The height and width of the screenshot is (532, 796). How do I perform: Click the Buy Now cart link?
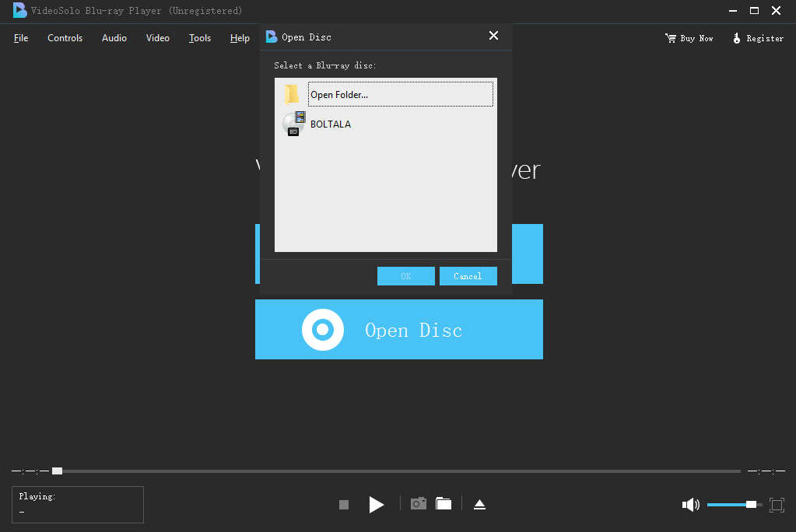tap(689, 38)
